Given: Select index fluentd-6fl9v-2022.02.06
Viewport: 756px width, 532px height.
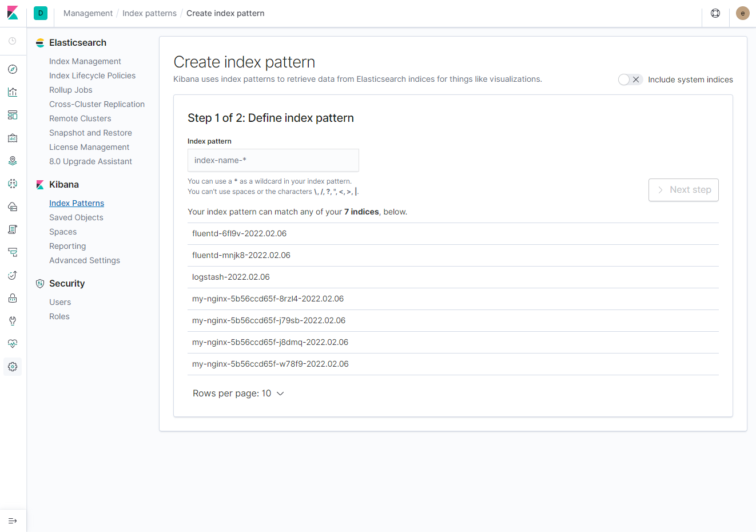Looking at the screenshot, I should (x=453, y=233).
